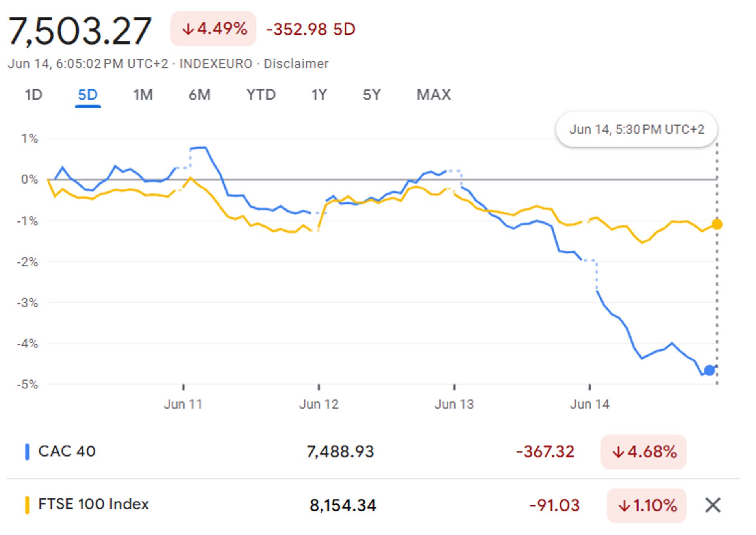Select the 1D time range tab
The width and height of the screenshot is (756, 535).
click(x=33, y=95)
